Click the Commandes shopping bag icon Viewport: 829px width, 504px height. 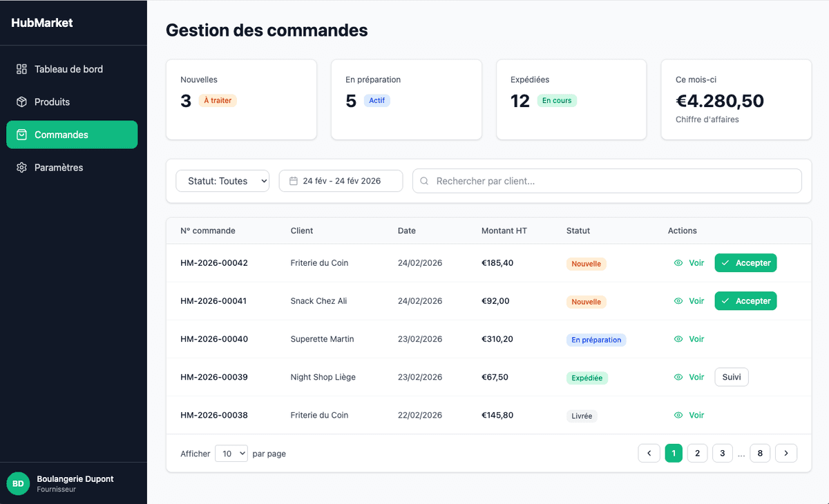click(21, 135)
